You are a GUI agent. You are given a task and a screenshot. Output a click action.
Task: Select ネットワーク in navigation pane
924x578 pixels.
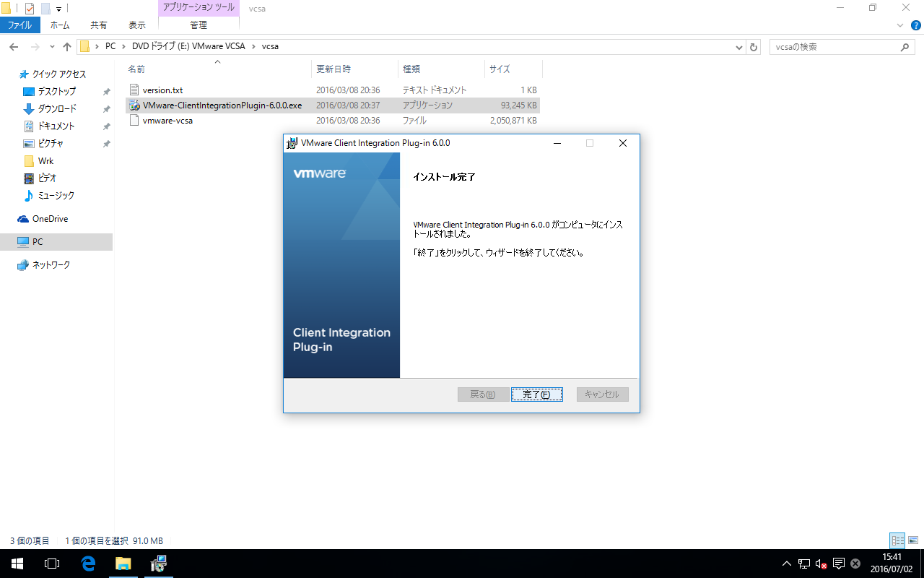click(51, 265)
